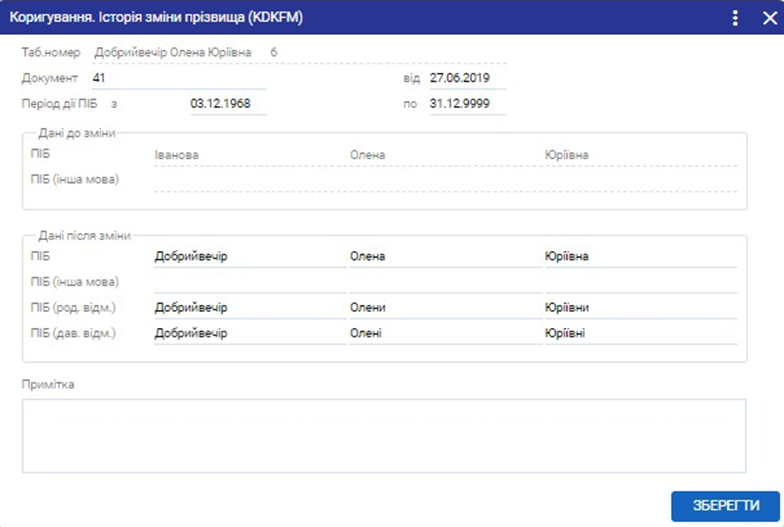The image size is (784, 527).
Task: Click inside the Примітка note text area
Action: [384, 435]
